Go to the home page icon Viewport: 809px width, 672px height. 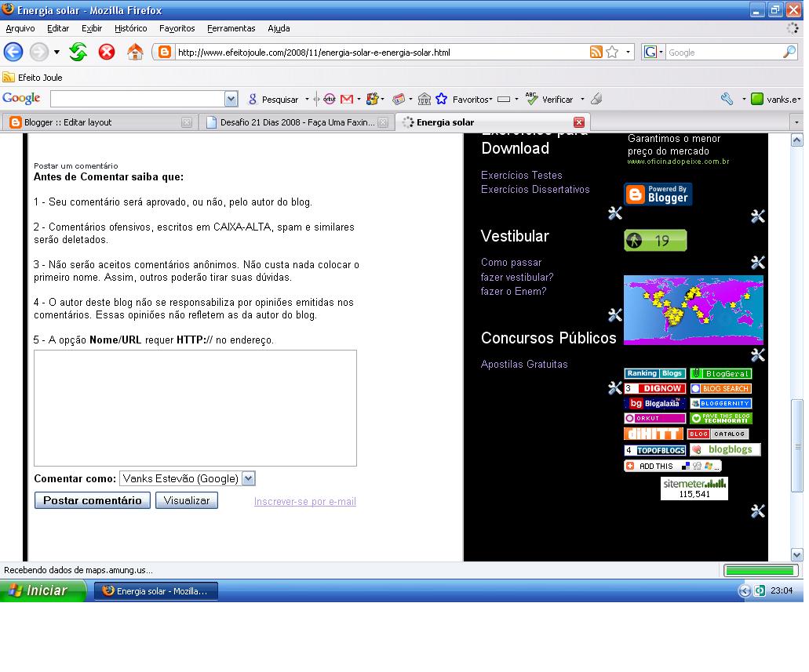[x=135, y=52]
